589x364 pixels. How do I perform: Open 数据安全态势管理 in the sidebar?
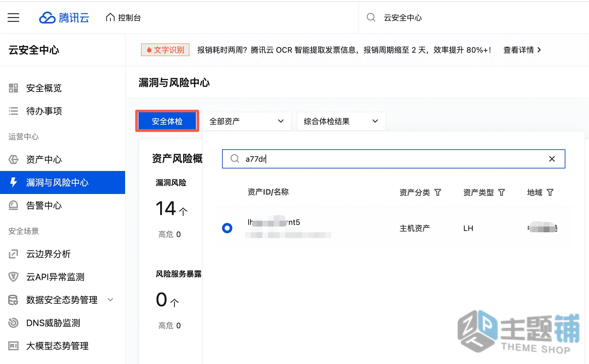coord(63,300)
